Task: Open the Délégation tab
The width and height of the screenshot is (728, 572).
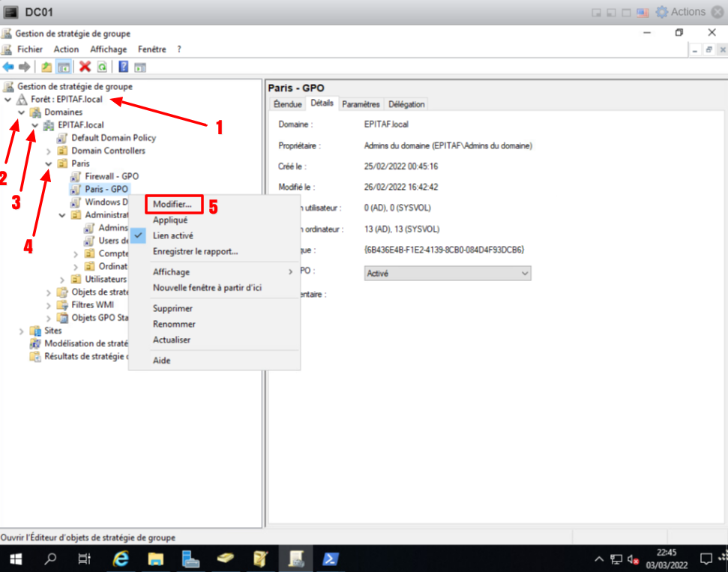Action: [x=406, y=104]
